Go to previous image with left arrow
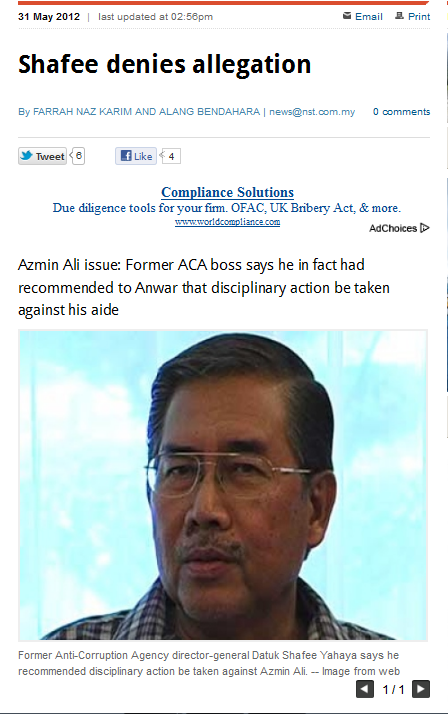 [365, 689]
